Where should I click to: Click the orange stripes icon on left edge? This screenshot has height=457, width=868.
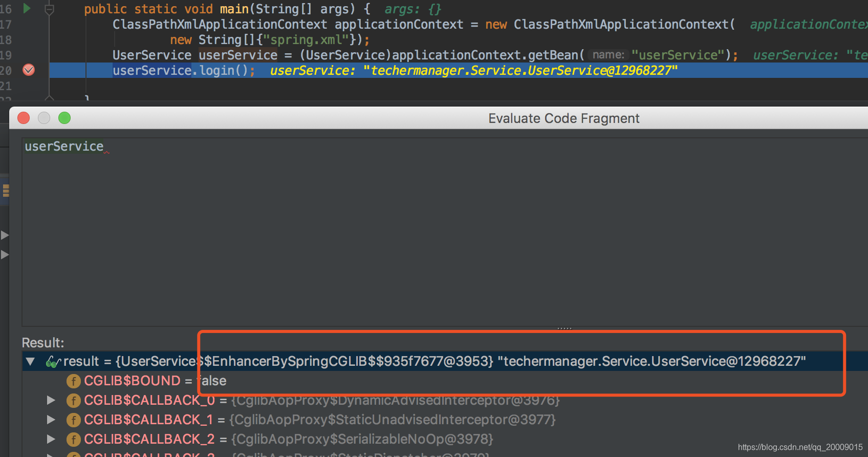pos(6,191)
